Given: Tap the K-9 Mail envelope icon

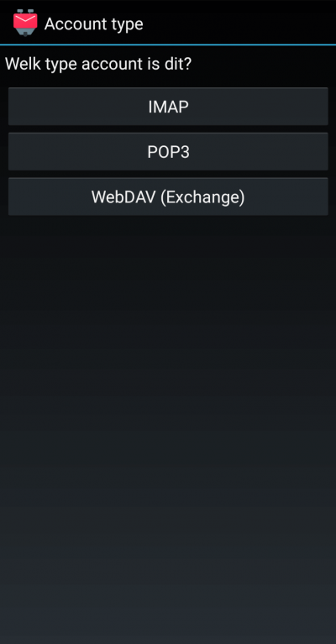Looking at the screenshot, I should point(25,23).
